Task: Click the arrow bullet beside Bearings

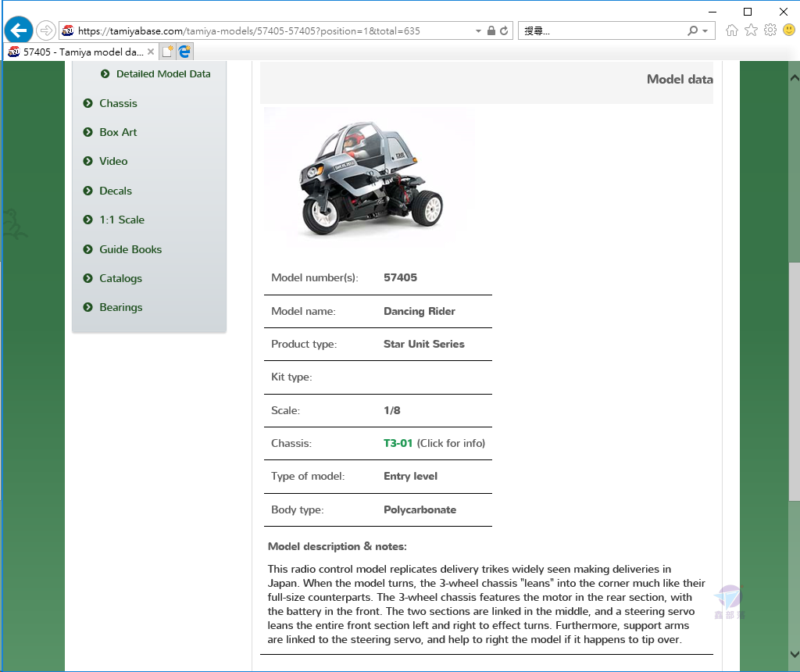Action: (88, 307)
